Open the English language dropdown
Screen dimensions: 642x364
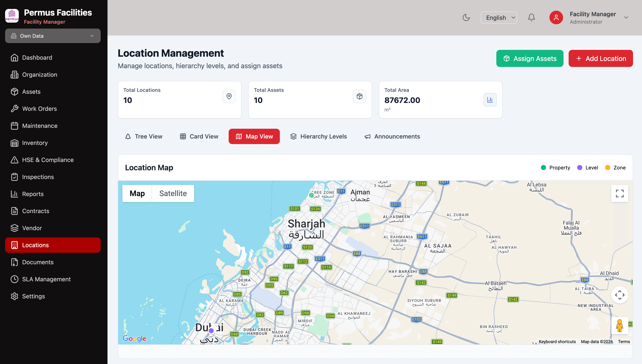point(499,17)
